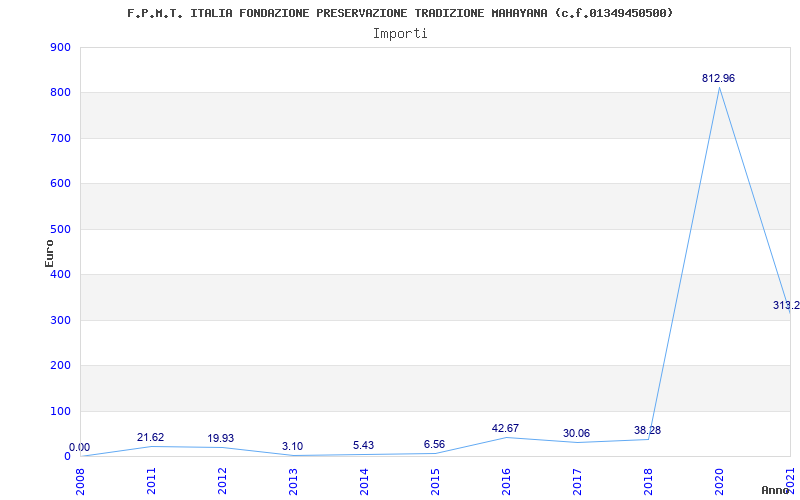
Task: Click the 3.10 data value
Action: [x=292, y=446]
